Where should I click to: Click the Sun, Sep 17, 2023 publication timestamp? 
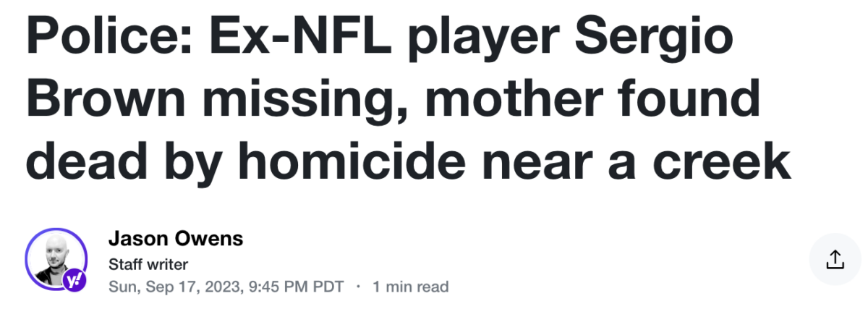click(226, 287)
